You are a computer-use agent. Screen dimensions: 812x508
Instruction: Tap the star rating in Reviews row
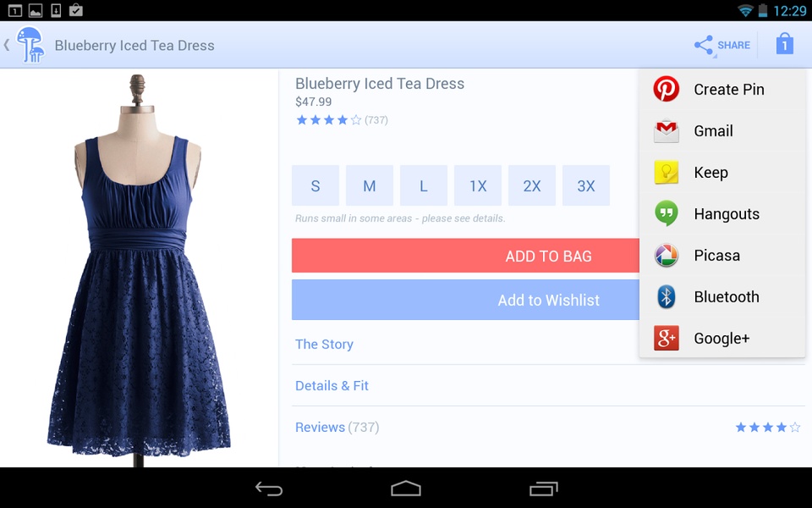(x=768, y=427)
